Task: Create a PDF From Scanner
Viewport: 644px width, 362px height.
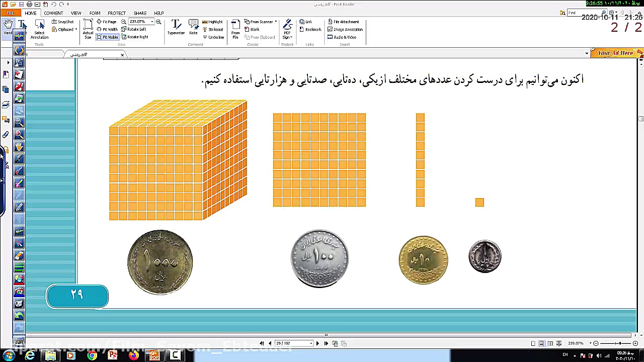Action: 259,22
